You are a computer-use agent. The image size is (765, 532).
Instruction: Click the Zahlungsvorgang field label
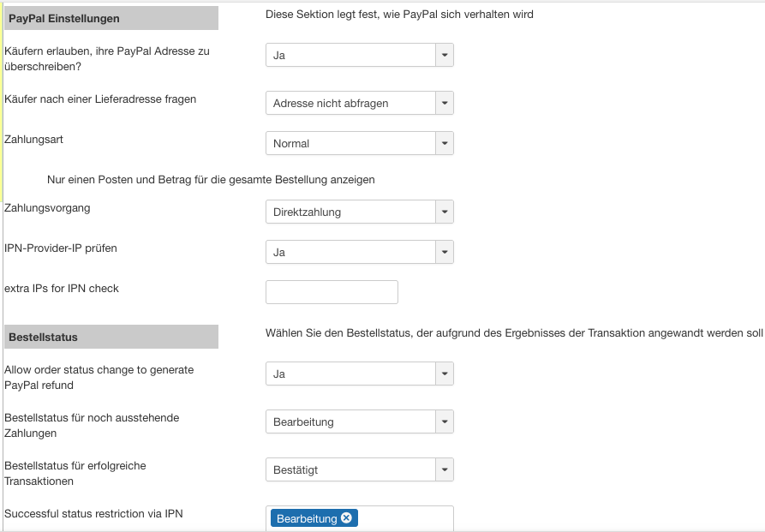pyautogui.click(x=47, y=208)
